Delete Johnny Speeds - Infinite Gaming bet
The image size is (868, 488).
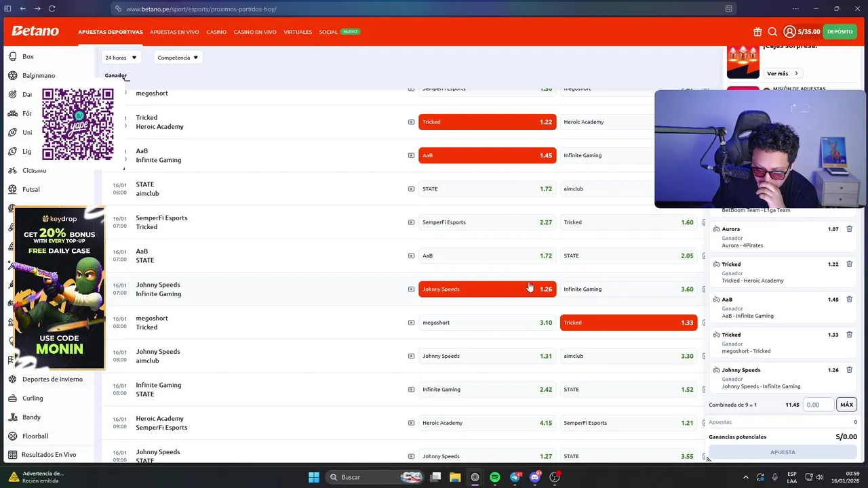pos(849,370)
